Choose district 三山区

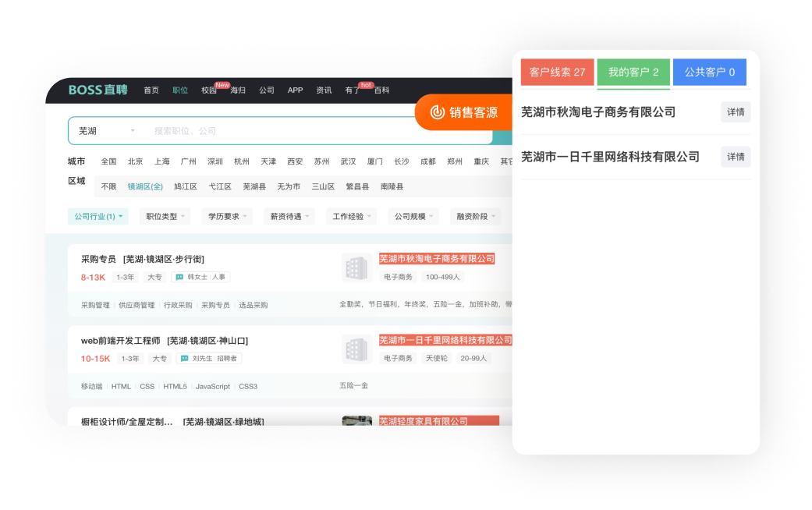[323, 186]
